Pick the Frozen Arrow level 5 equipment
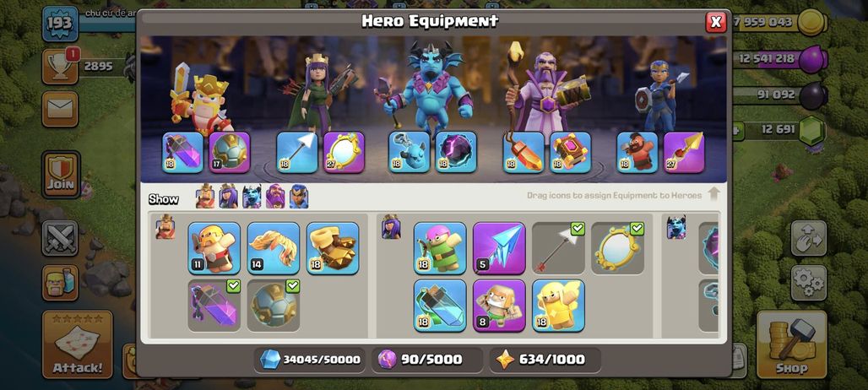Screen dimensions: 868x390 click(499, 248)
